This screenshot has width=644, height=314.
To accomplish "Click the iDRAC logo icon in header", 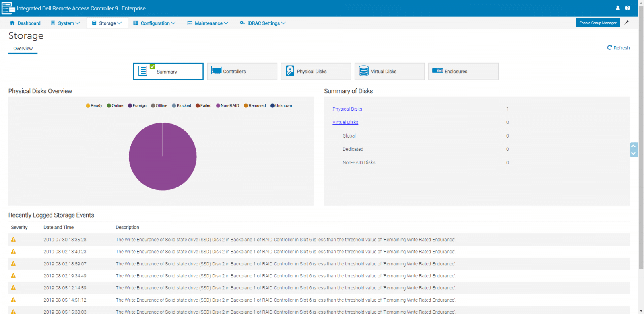I will [x=8, y=8].
